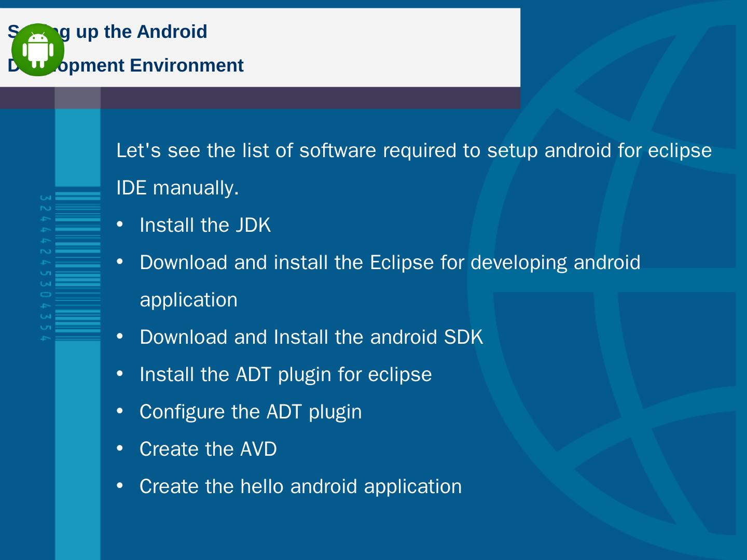Click "Download and install the Eclipse" bullet
Screen dimensions: 747x560
[x=390, y=262]
